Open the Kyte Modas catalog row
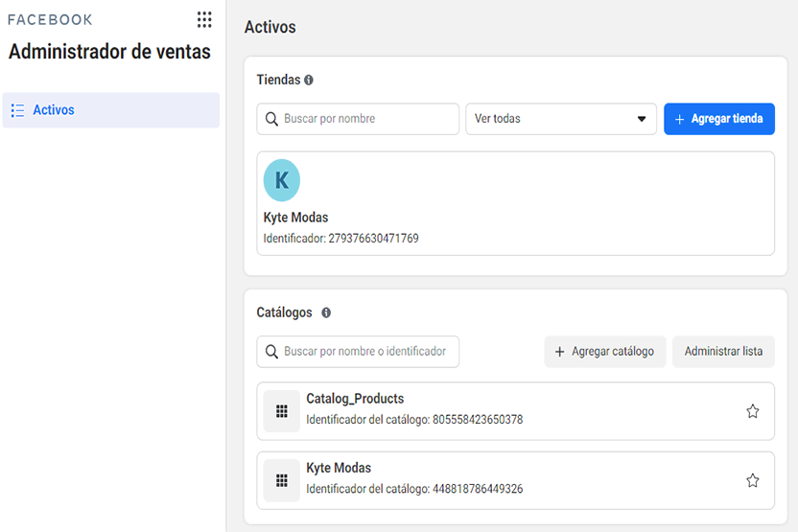 click(x=516, y=480)
